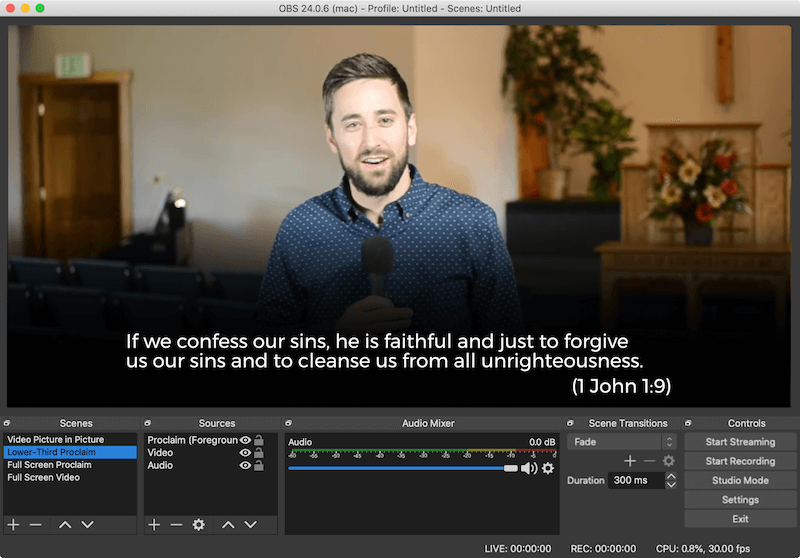Open Studio Mode

click(x=740, y=480)
